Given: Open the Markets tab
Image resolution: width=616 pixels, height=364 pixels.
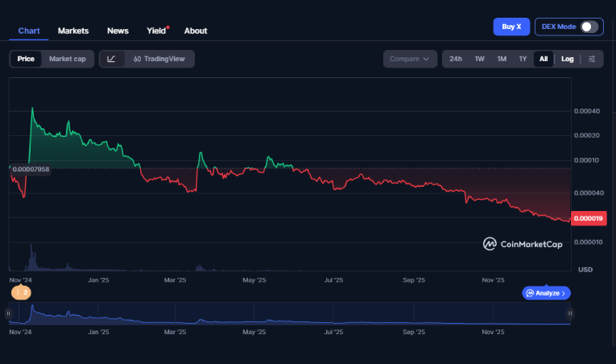Looking at the screenshot, I should pos(73,31).
